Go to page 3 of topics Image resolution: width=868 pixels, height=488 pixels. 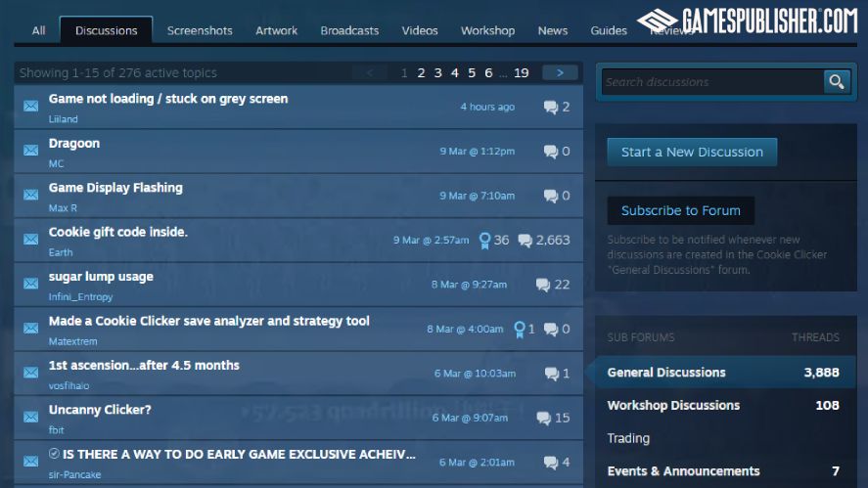pos(437,73)
